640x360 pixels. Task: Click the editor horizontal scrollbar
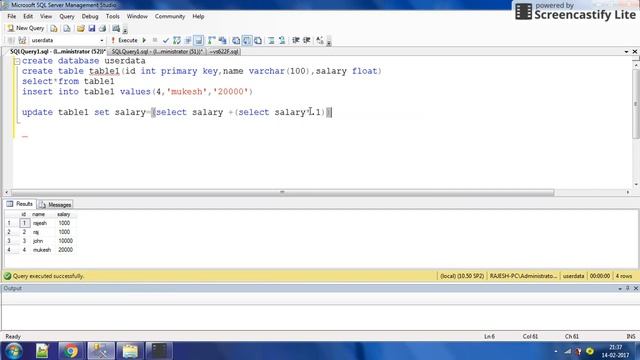pos(282,192)
